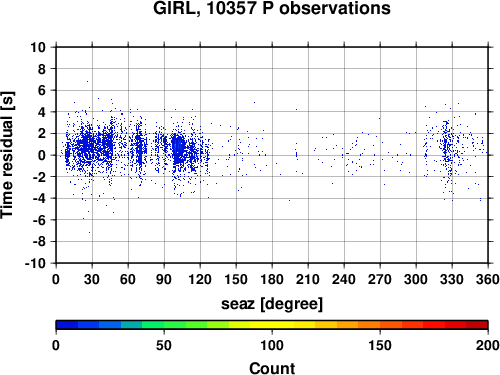Viewport: 500px width, 375px height.
Task: Click the y-axis tick label 10
Action: click(38, 47)
